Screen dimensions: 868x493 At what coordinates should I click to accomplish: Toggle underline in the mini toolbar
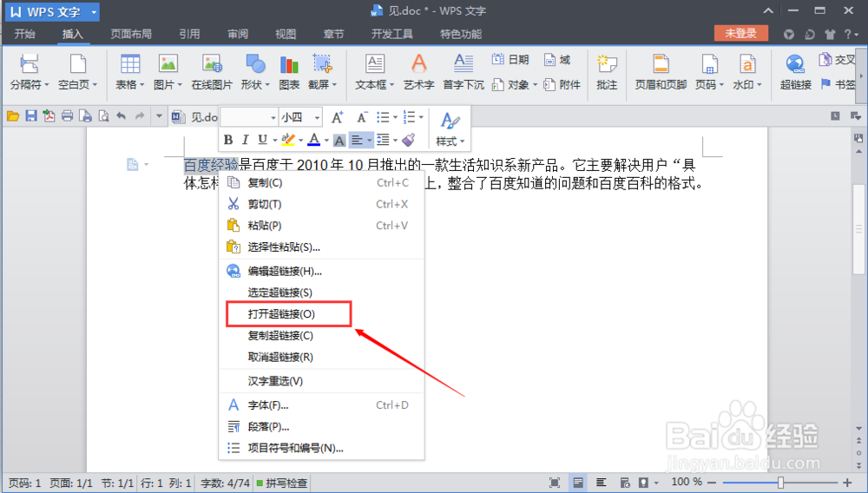click(x=262, y=140)
